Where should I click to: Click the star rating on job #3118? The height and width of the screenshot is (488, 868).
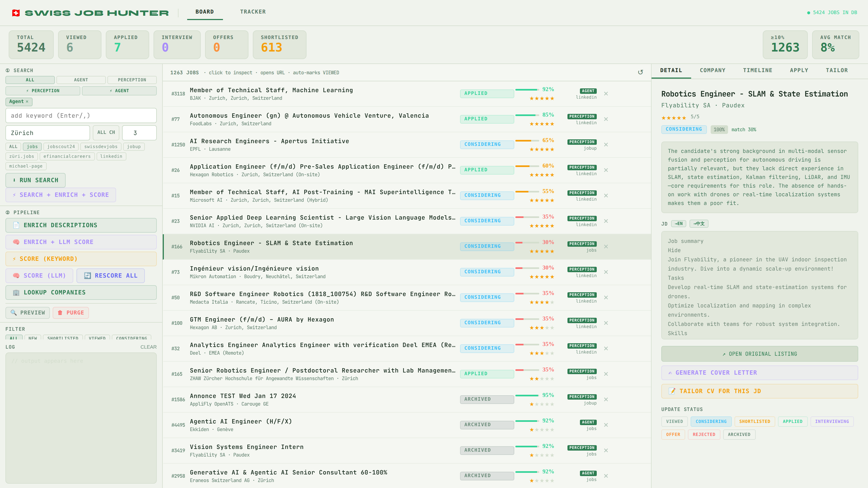(x=541, y=98)
